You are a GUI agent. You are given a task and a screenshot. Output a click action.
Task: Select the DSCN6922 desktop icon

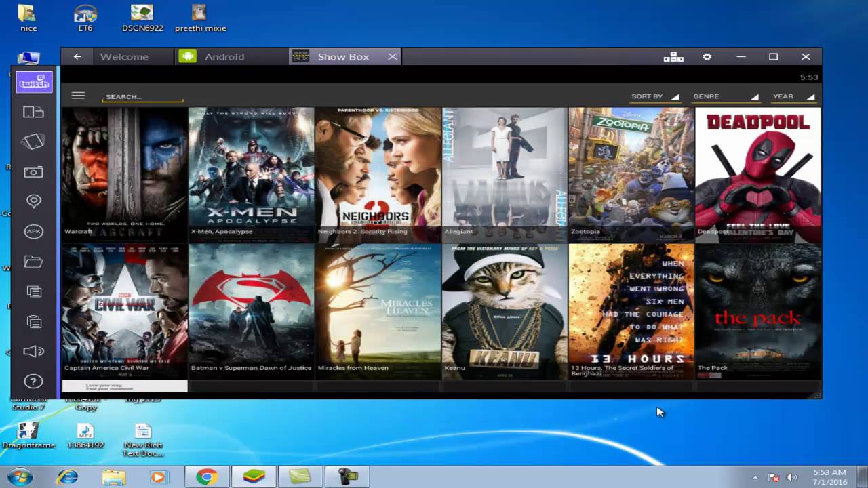pyautogui.click(x=142, y=18)
